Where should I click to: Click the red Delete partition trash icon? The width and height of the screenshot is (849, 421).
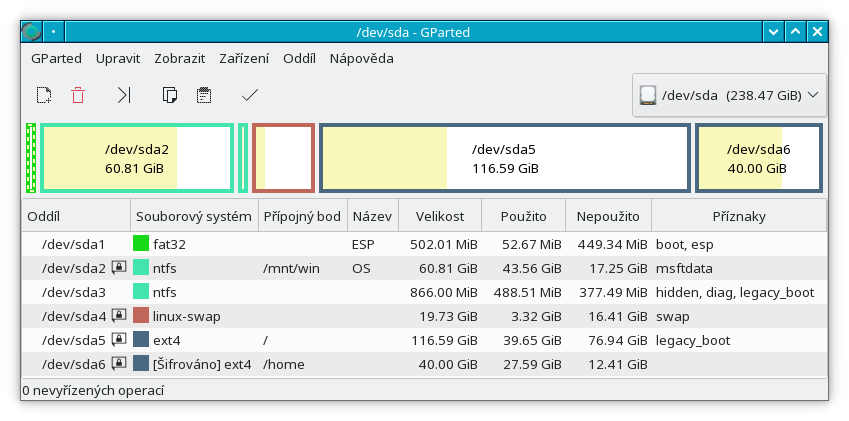(78, 96)
